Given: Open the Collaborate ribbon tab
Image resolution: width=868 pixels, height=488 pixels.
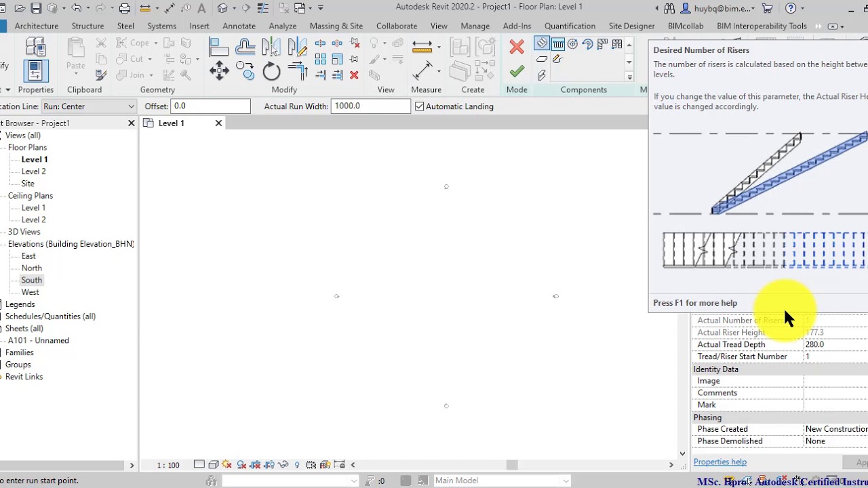Looking at the screenshot, I should (x=397, y=26).
